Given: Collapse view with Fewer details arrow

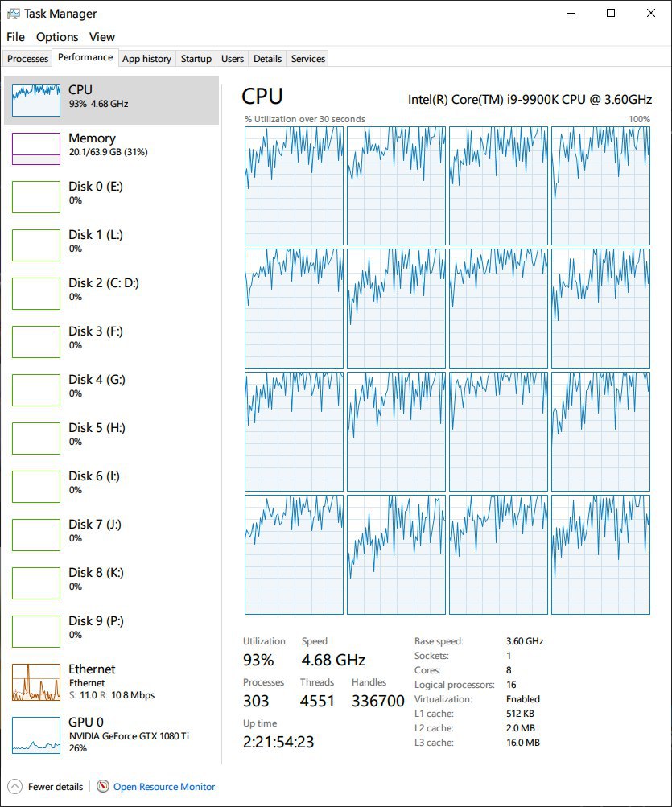Looking at the screenshot, I should pos(14,786).
